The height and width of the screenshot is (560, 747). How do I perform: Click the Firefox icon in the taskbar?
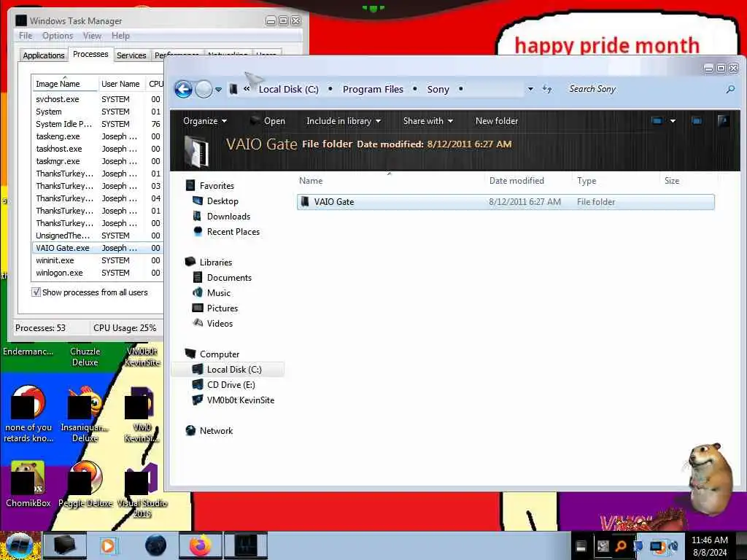pos(201,545)
